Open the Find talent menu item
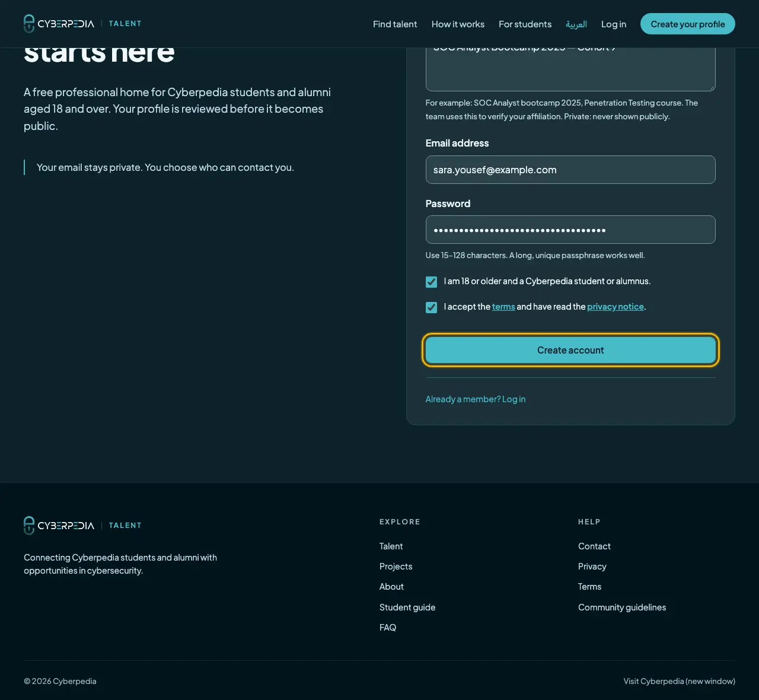Viewport: 759px width, 700px height. [395, 24]
